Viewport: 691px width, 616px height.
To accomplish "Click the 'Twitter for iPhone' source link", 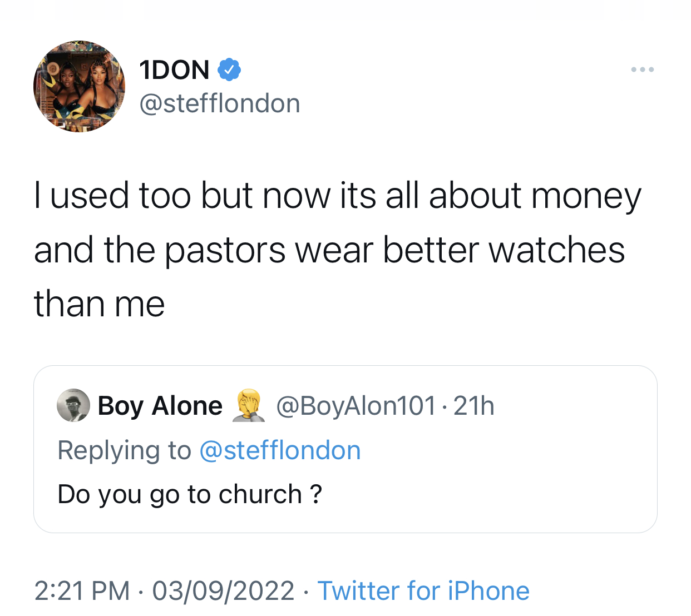I will tap(423, 590).
